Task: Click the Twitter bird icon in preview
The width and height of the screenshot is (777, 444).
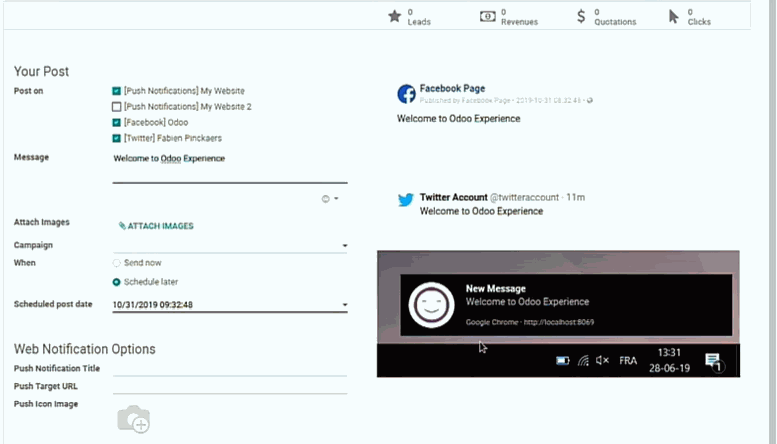Action: [x=406, y=200]
